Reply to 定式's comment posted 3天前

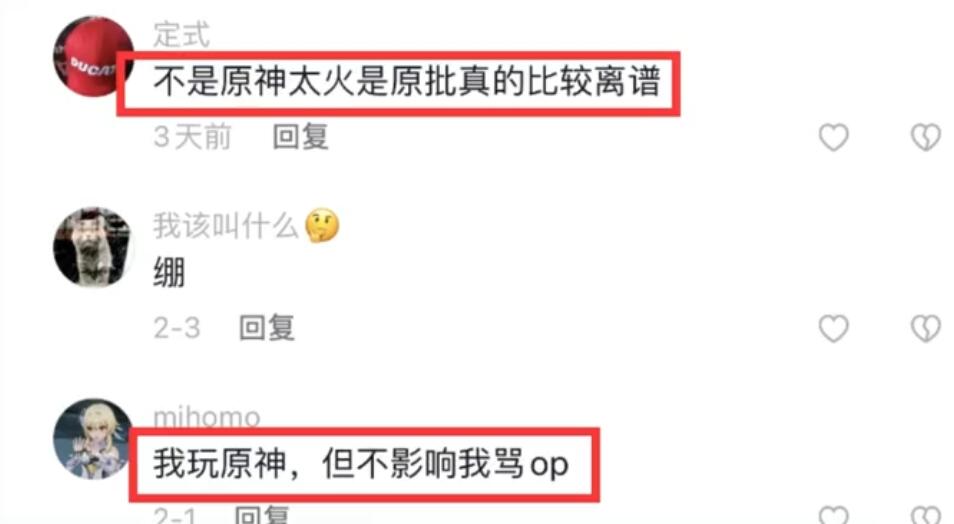[x=301, y=136]
